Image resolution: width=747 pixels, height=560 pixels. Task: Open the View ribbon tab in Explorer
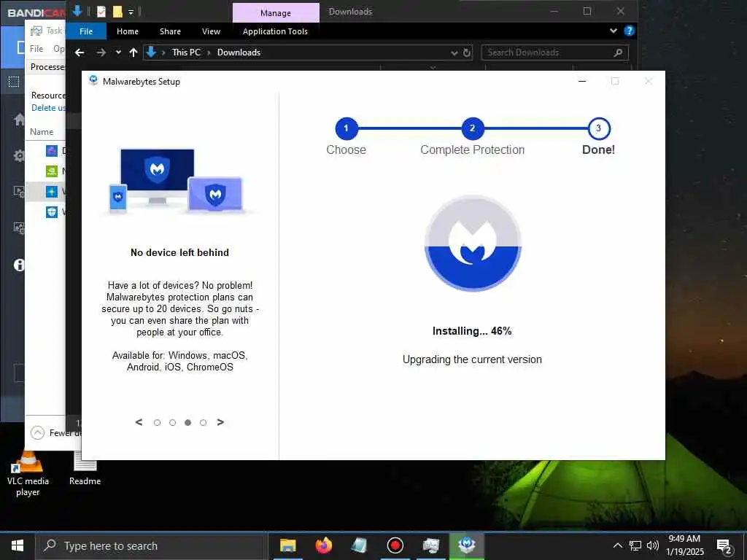(211, 31)
